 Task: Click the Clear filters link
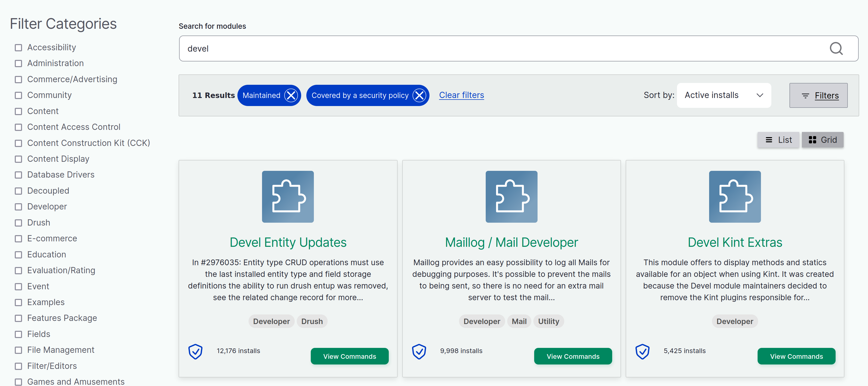point(461,95)
